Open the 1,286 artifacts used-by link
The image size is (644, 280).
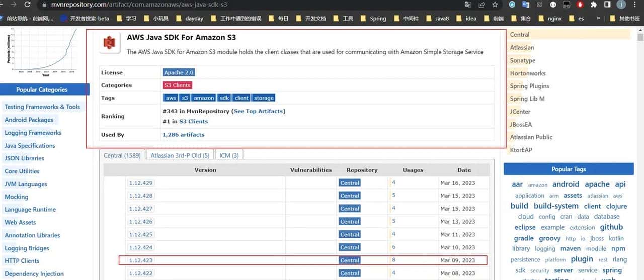pyautogui.click(x=183, y=135)
